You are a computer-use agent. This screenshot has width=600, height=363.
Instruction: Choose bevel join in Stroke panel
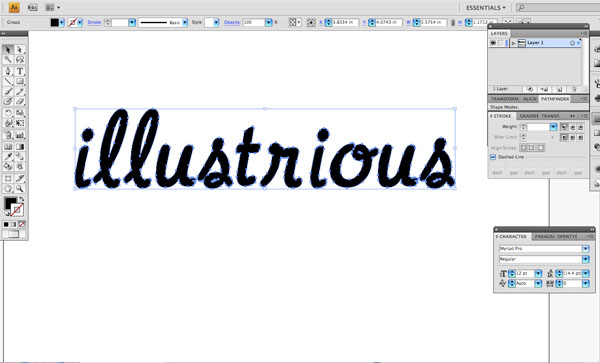point(581,137)
